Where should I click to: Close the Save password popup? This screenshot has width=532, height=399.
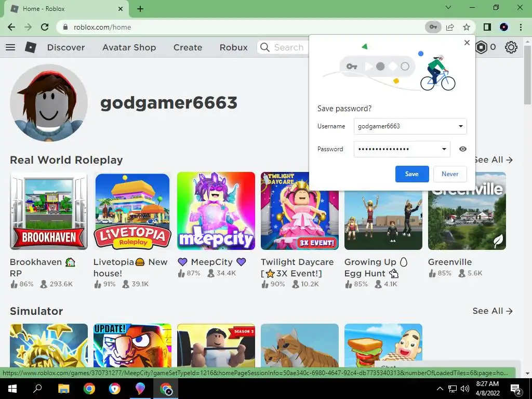(x=467, y=43)
